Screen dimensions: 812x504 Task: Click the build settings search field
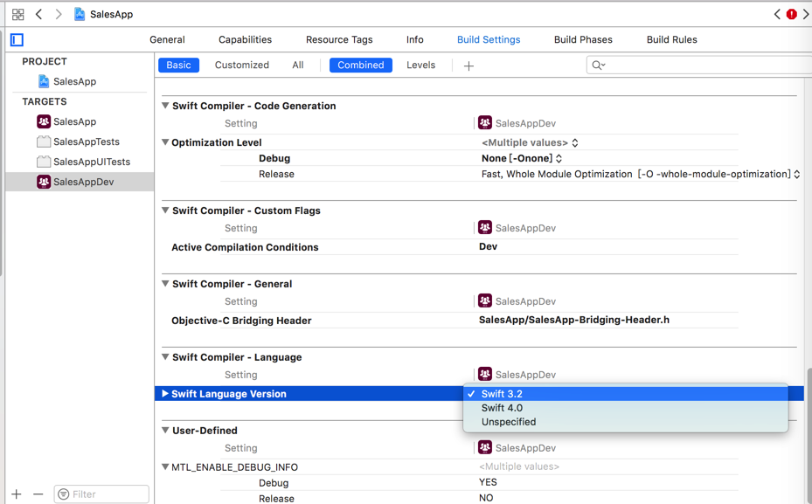click(x=699, y=66)
